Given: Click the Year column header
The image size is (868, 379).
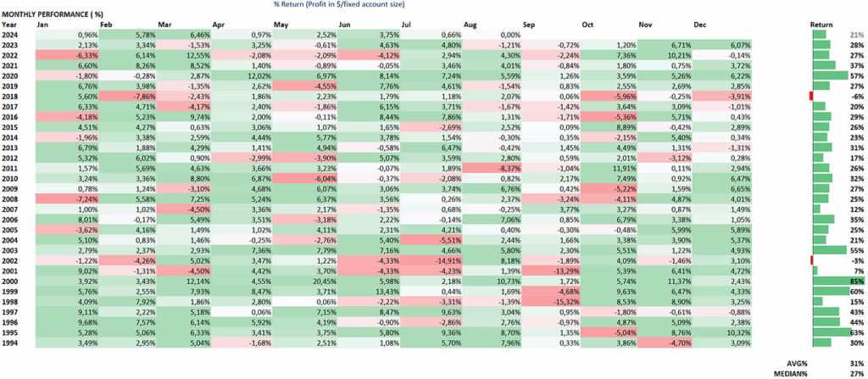Looking at the screenshot, I should (x=8, y=25).
